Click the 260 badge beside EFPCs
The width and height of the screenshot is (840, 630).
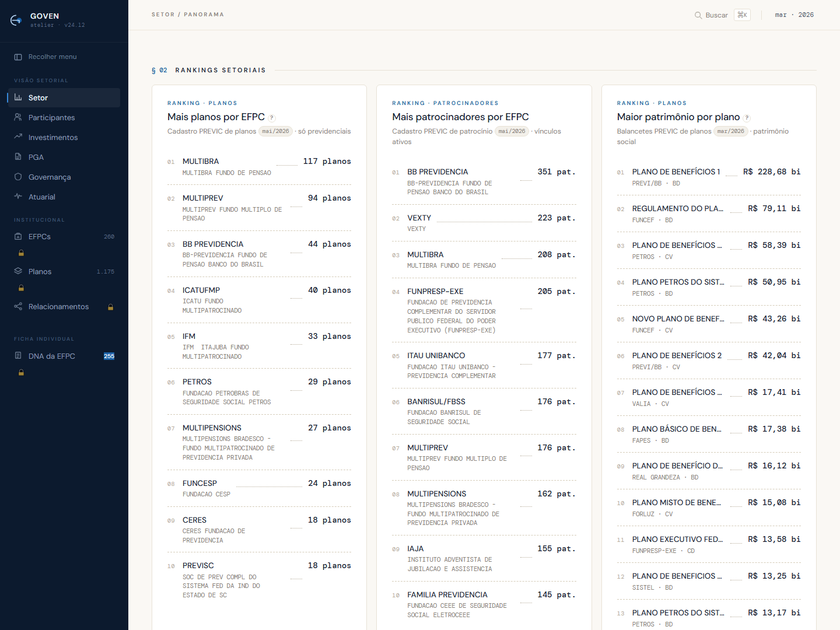pyautogui.click(x=109, y=237)
